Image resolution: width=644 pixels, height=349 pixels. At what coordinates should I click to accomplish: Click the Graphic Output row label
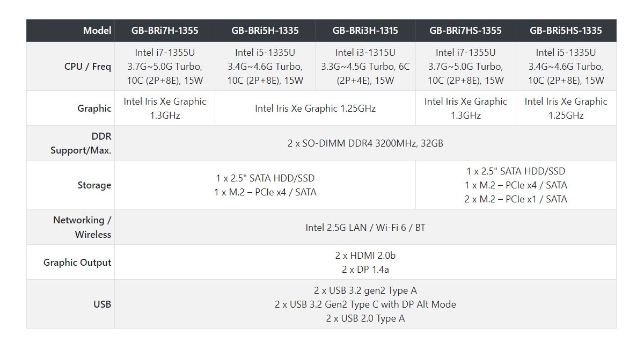pyautogui.click(x=77, y=263)
